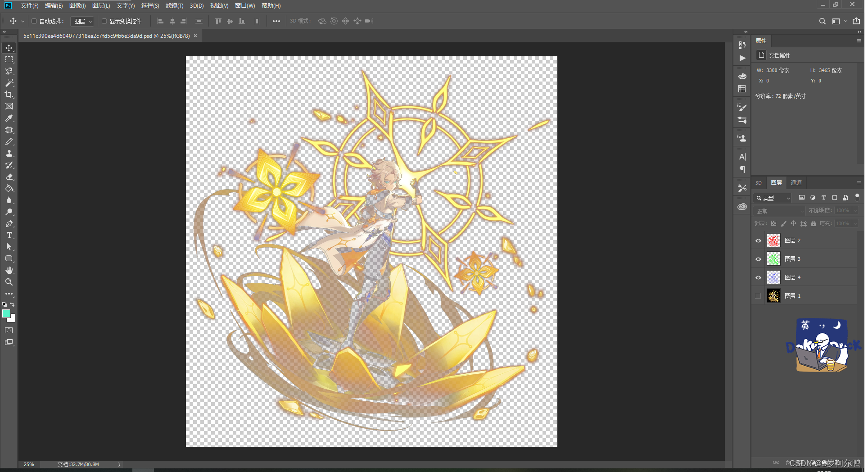Screen dimensions: 868x472
Task: Select the Move tool in the toolbar
Action: tap(9, 48)
